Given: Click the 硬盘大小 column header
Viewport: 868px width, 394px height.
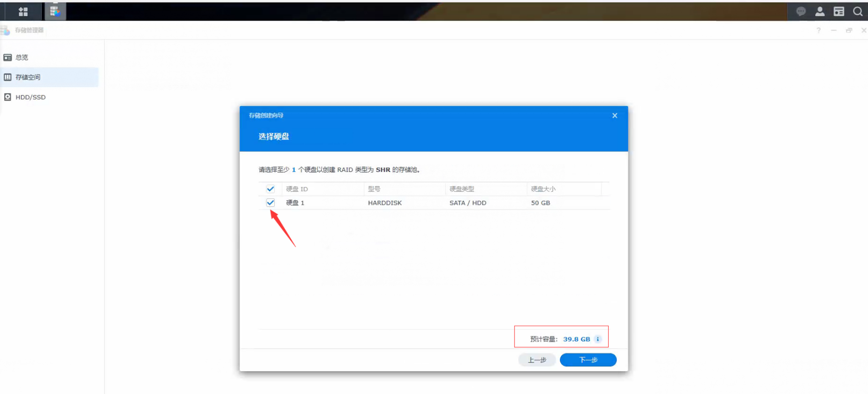Looking at the screenshot, I should point(564,189).
